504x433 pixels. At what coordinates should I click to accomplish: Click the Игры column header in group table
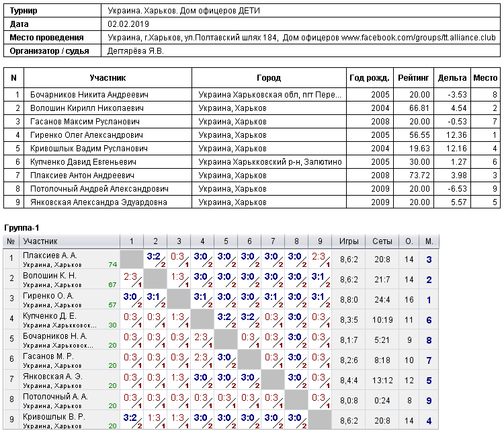click(349, 241)
